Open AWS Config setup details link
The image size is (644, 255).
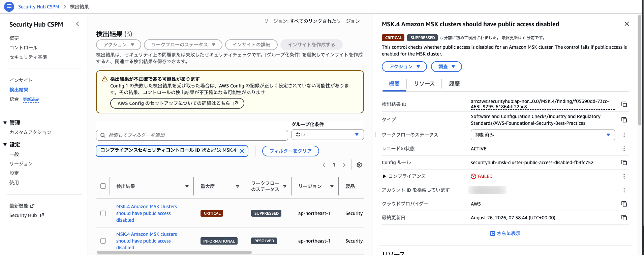point(177,103)
